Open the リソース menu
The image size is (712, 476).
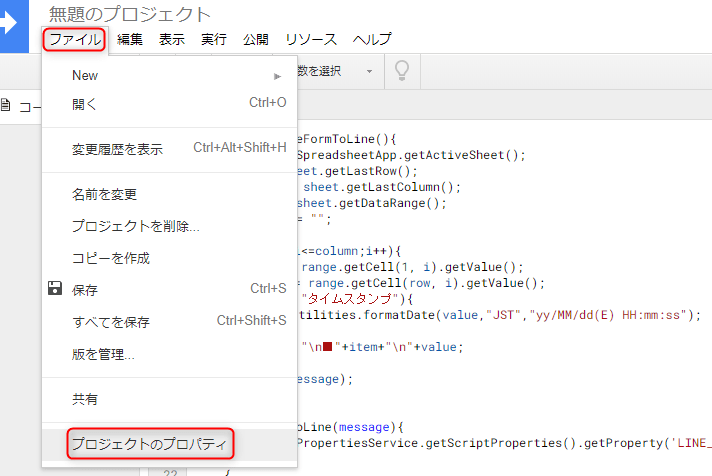pyautogui.click(x=311, y=40)
